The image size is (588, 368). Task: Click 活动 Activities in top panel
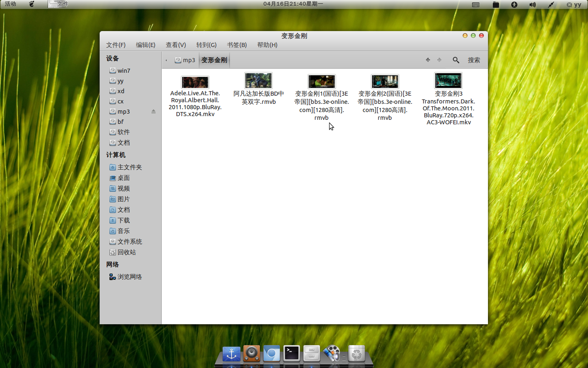pyautogui.click(x=11, y=4)
